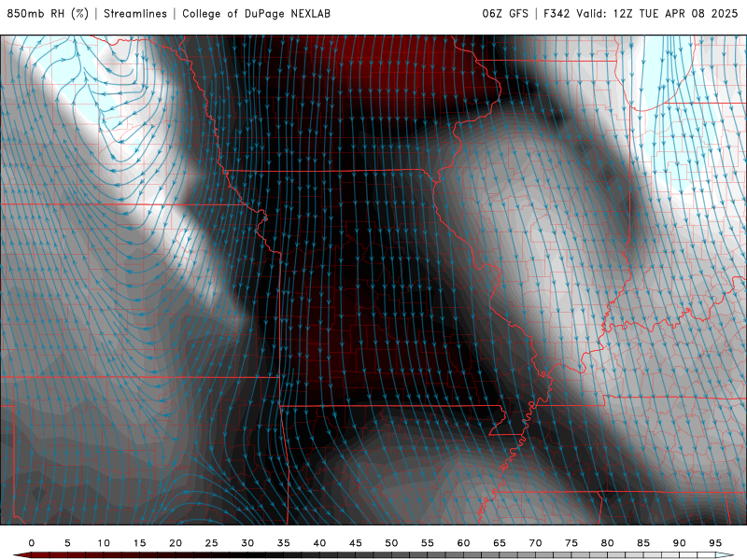Click the "85" value on color scale
The image size is (747, 560).
(x=643, y=543)
